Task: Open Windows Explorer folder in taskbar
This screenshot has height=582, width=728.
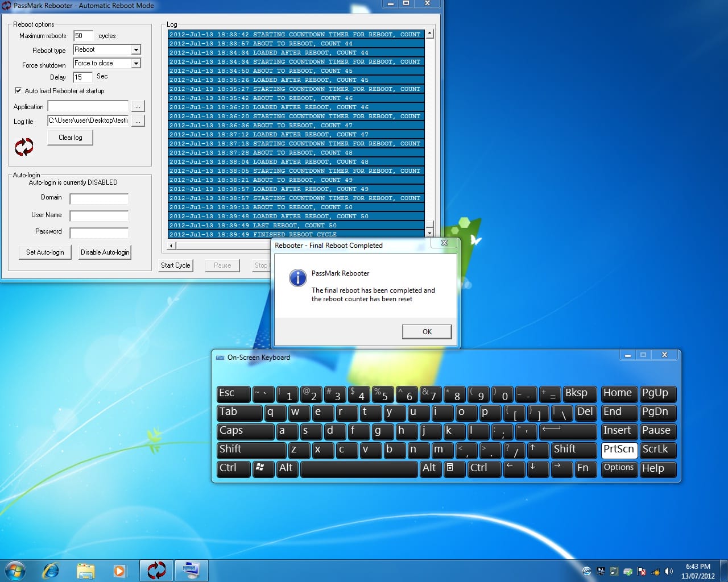Action: 85,570
